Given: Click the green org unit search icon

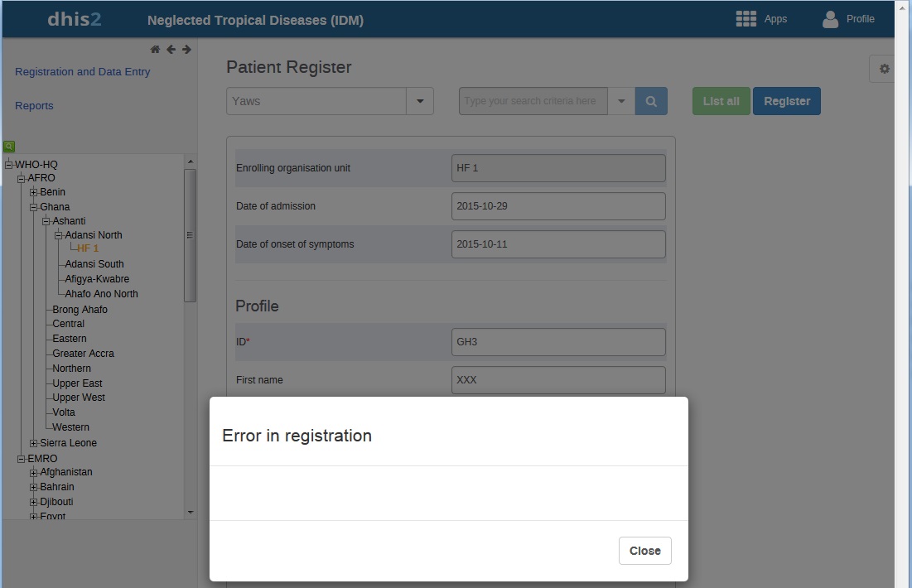Looking at the screenshot, I should [9, 147].
